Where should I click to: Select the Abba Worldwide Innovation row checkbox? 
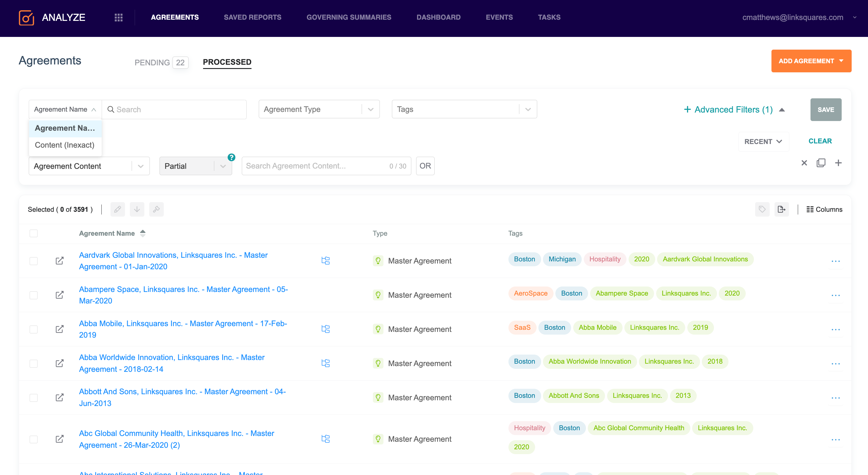tap(34, 363)
